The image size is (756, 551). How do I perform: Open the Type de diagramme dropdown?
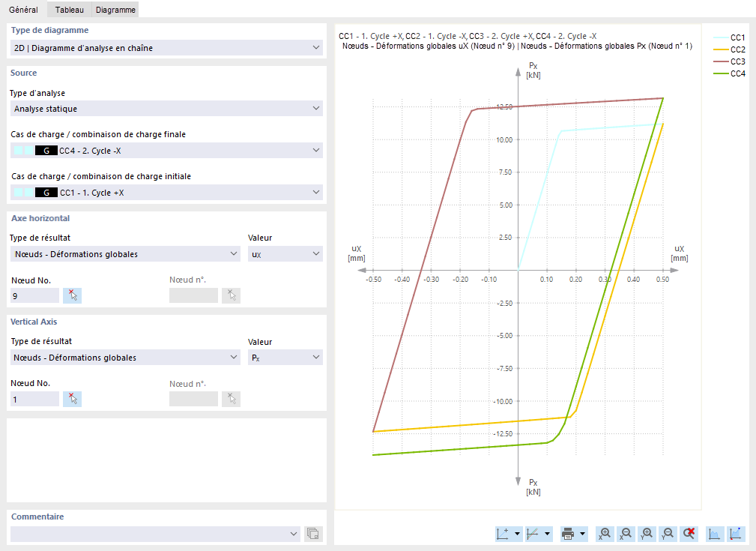(166, 48)
